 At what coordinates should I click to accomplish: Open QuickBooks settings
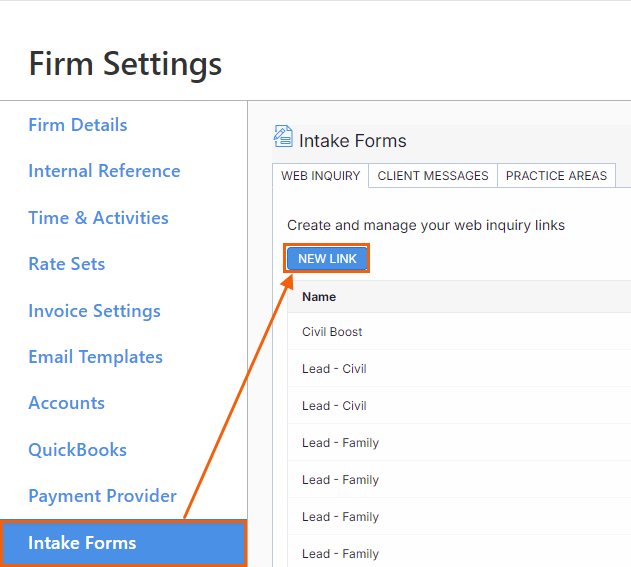[x=77, y=450]
